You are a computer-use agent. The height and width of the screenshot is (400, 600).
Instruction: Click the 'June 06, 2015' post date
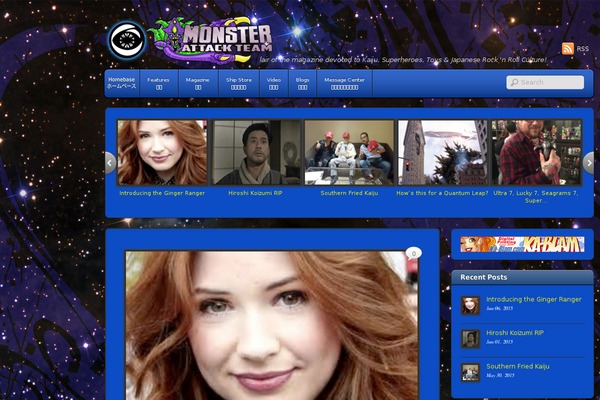[x=499, y=308]
